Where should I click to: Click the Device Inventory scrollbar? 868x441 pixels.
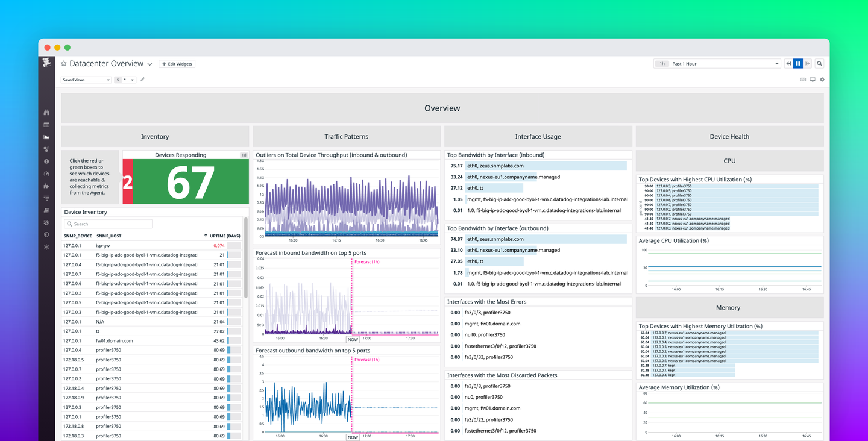[x=246, y=259]
